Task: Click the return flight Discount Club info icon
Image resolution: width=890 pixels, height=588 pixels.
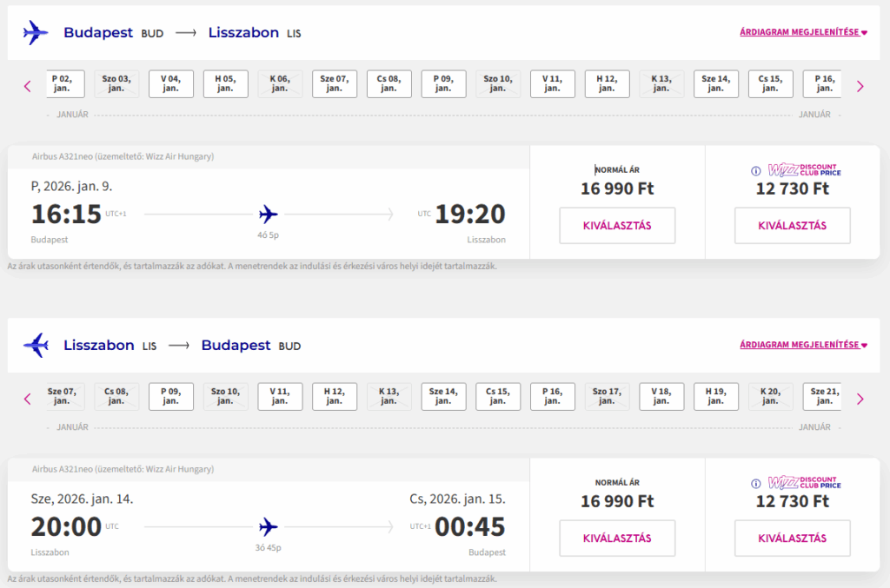Action: [755, 483]
